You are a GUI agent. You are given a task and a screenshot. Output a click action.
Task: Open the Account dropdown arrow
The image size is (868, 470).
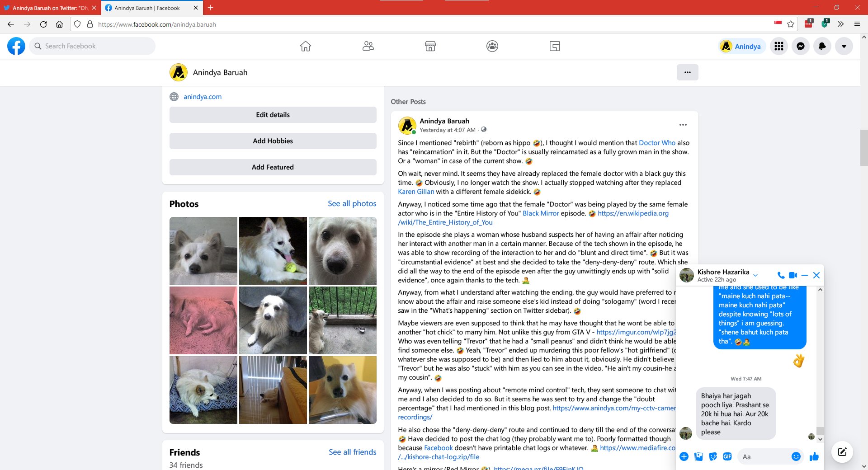tap(844, 46)
